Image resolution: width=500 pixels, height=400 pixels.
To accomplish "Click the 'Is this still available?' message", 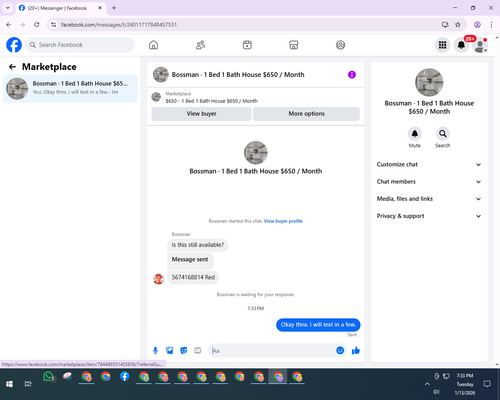I will click(198, 245).
